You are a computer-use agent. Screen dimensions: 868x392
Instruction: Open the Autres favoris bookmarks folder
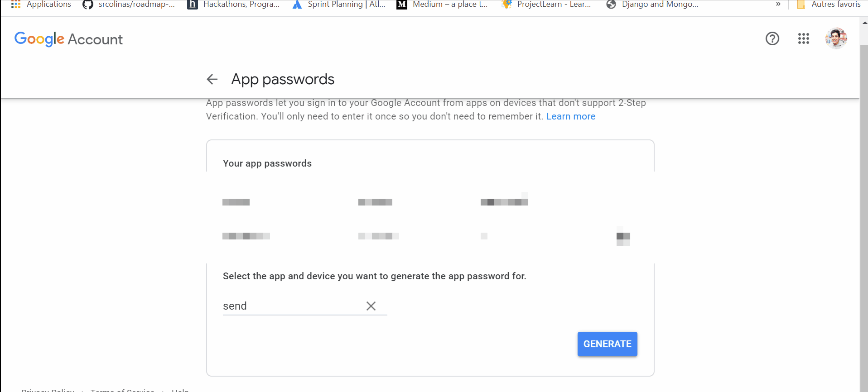coord(829,5)
